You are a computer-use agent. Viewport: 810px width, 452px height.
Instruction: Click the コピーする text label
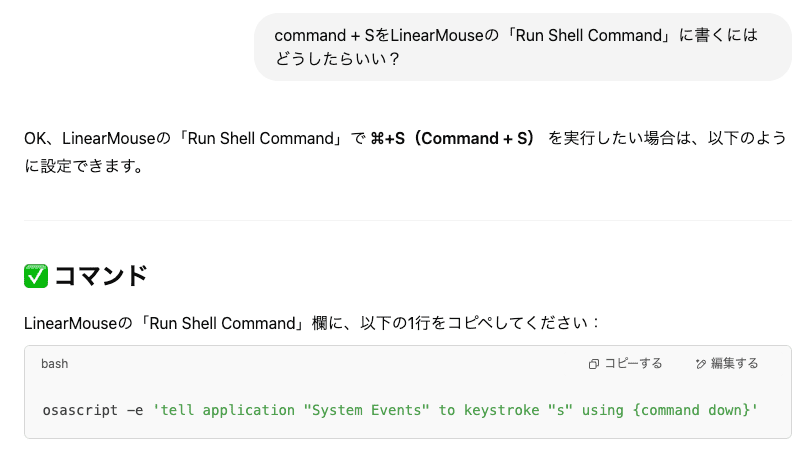pyautogui.click(x=633, y=364)
